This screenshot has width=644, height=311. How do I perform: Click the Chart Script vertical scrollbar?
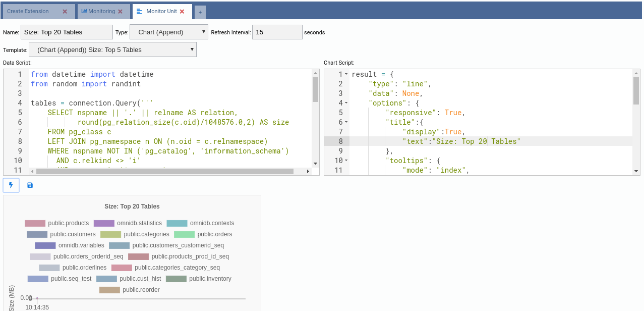point(636,91)
